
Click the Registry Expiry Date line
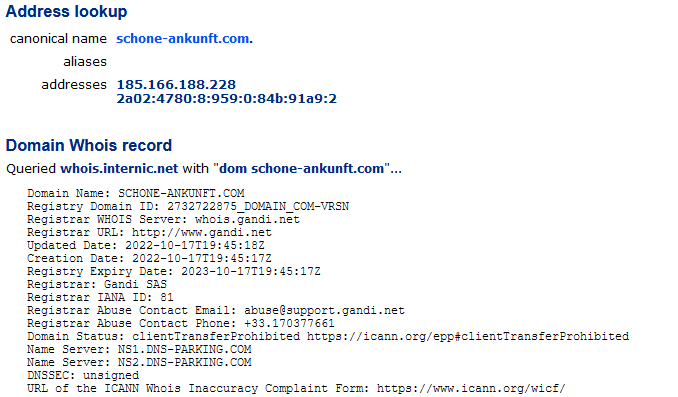pos(174,271)
